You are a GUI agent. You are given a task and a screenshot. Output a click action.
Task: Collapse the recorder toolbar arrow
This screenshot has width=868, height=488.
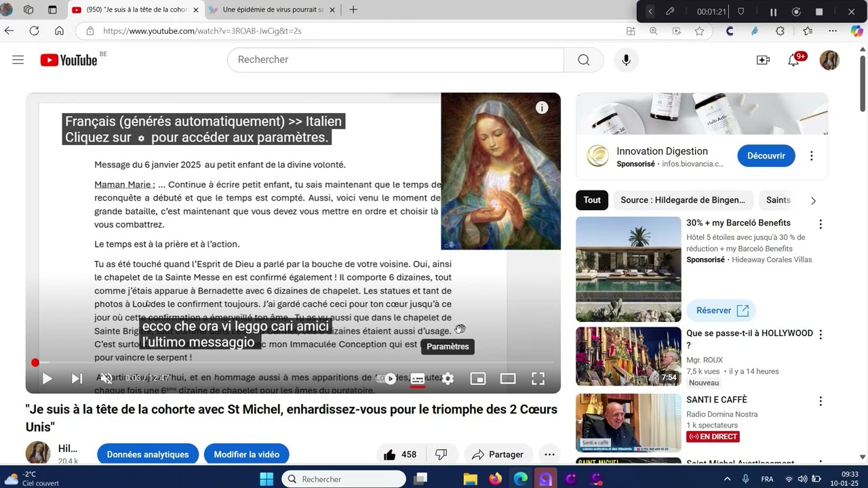(x=650, y=12)
